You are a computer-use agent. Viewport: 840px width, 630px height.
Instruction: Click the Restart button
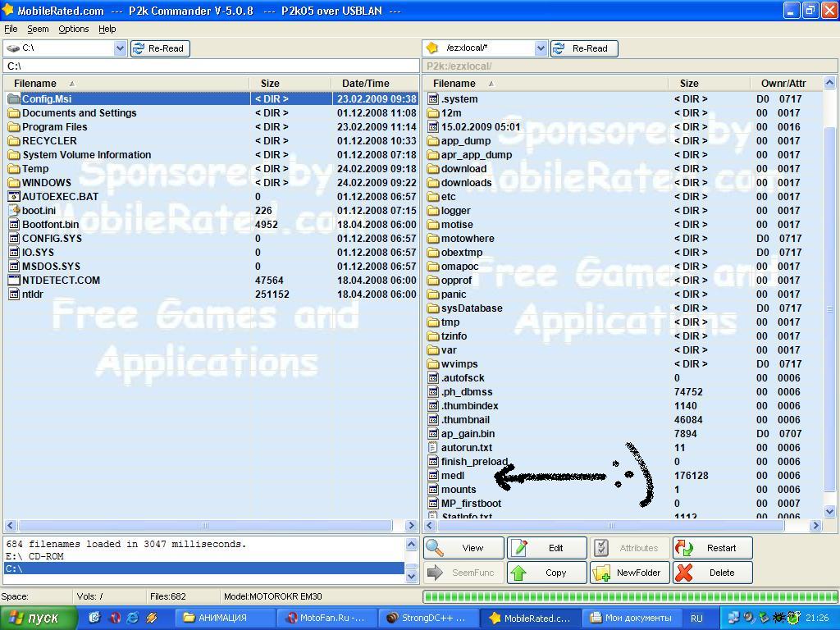713,547
